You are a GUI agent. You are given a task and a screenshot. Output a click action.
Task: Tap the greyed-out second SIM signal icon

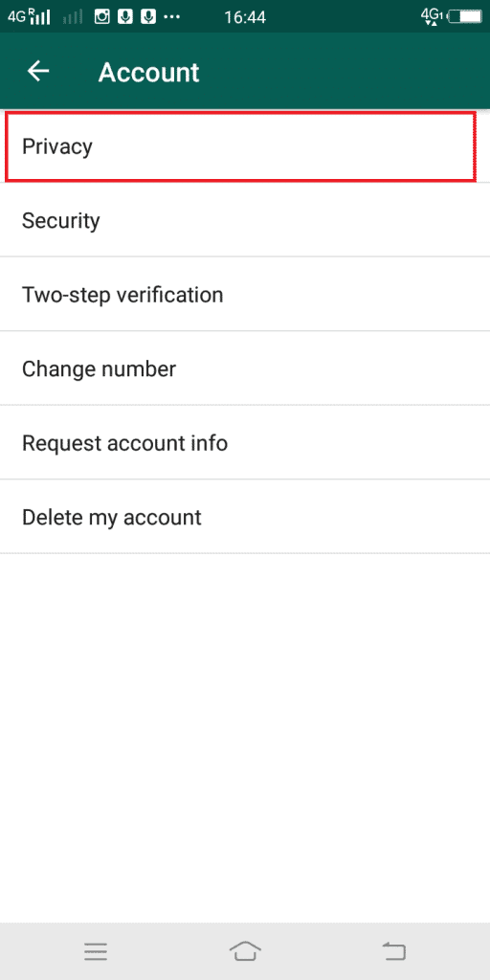point(73,18)
